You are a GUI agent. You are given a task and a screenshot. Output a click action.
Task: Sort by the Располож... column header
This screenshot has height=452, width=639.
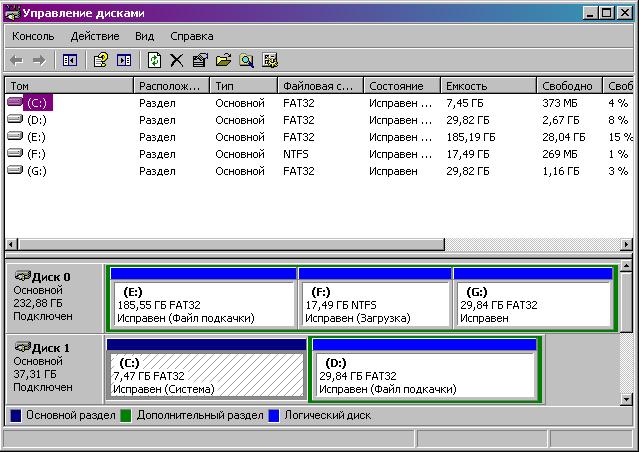(172, 86)
